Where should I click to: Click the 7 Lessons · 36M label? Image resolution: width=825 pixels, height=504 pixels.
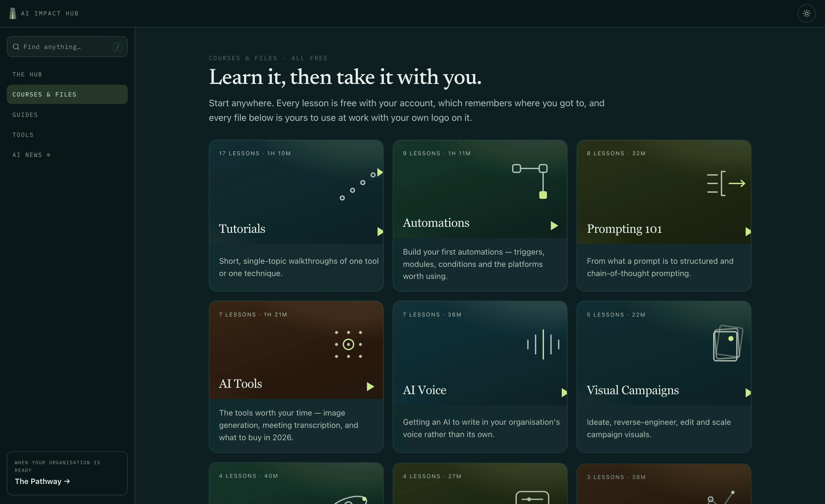432,315
